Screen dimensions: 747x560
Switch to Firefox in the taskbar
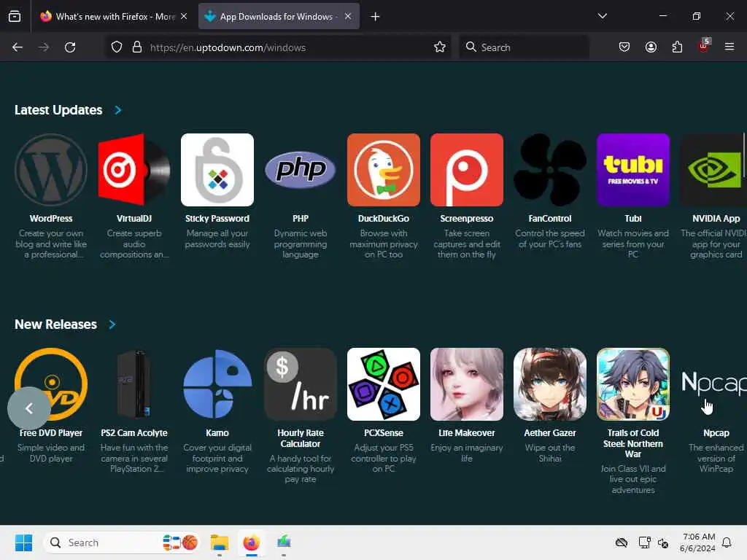tap(252, 542)
